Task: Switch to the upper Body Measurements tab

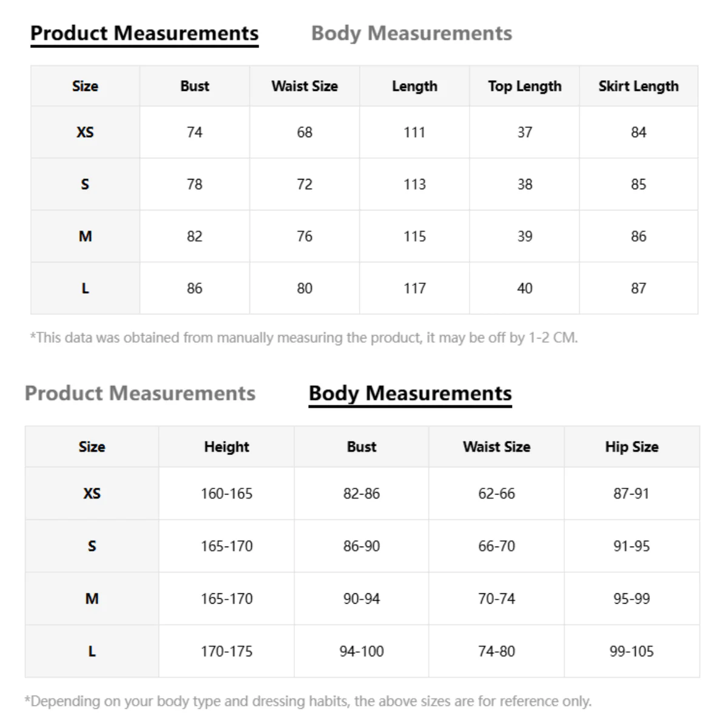Action: 411,33
